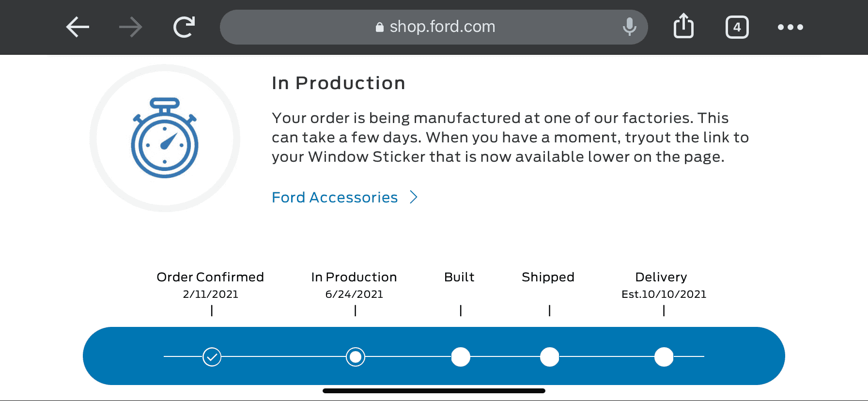Open the tab switcher showing 4 tabs

coord(737,27)
